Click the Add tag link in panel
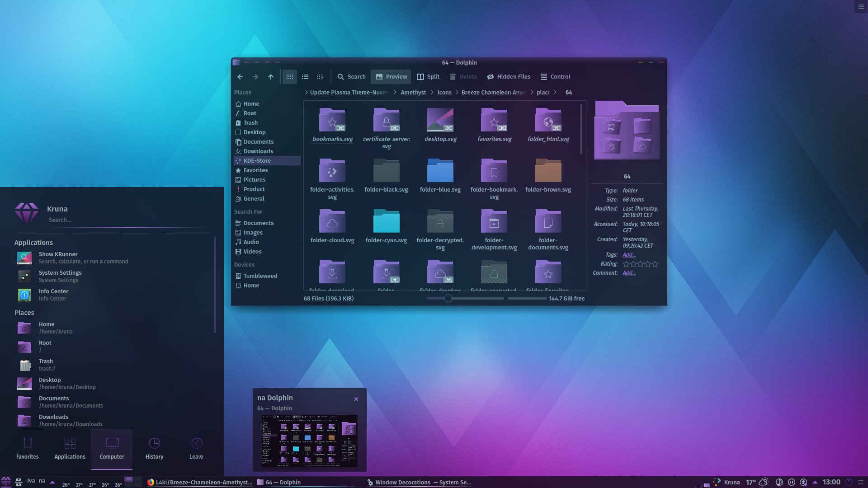 (x=628, y=255)
